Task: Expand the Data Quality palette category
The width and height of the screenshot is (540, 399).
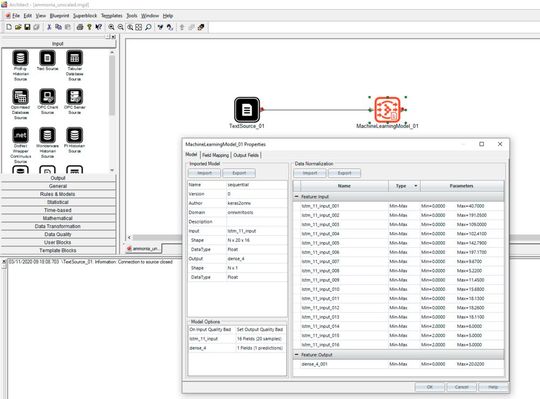Action: [58, 234]
